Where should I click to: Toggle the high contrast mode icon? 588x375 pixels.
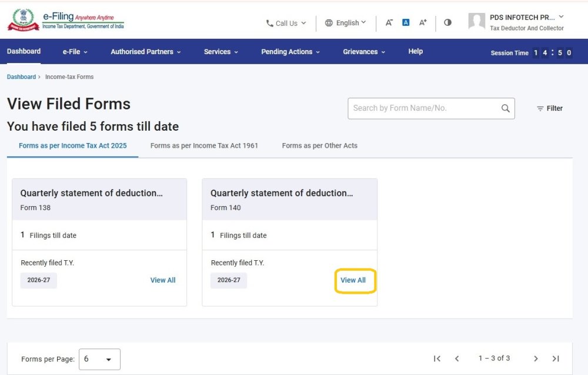point(447,22)
